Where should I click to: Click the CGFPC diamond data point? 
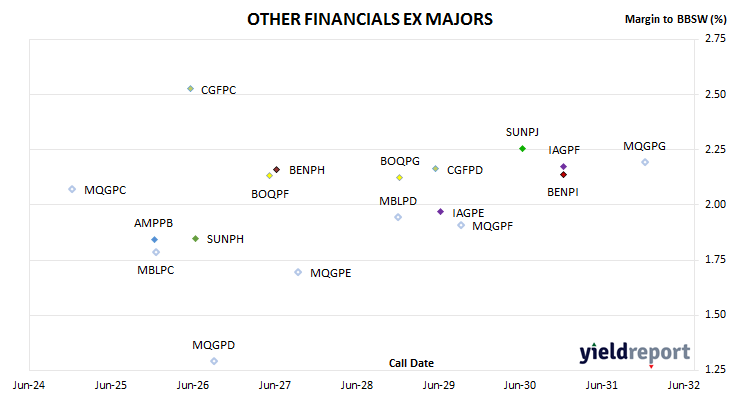coord(190,89)
